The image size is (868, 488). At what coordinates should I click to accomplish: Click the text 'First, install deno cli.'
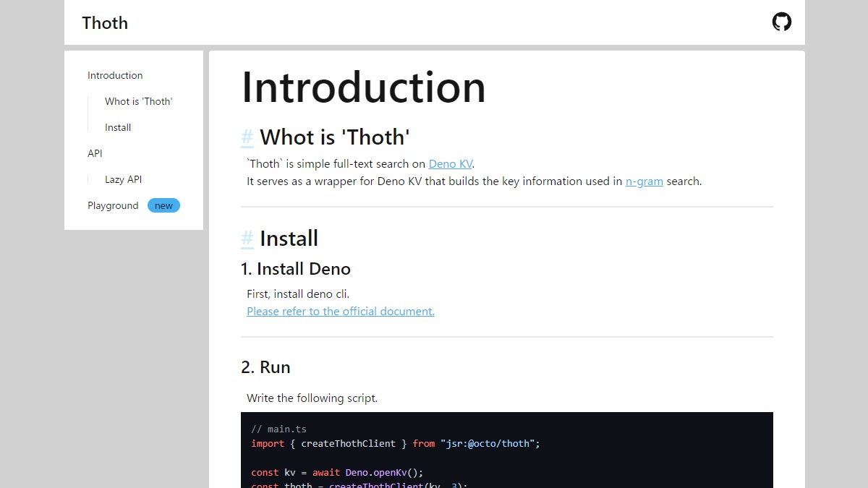click(298, 294)
